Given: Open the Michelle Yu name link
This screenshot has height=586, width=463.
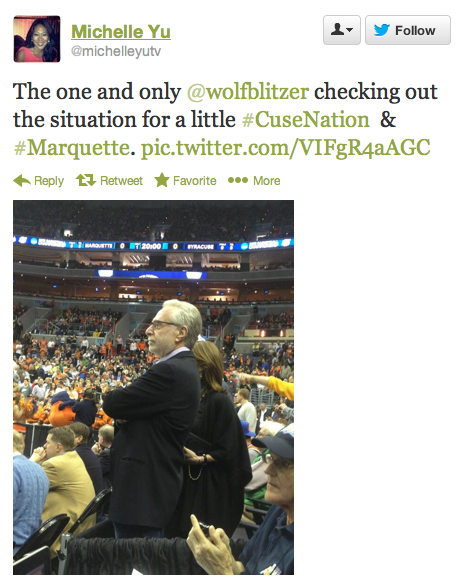Looking at the screenshot, I should tap(121, 31).
